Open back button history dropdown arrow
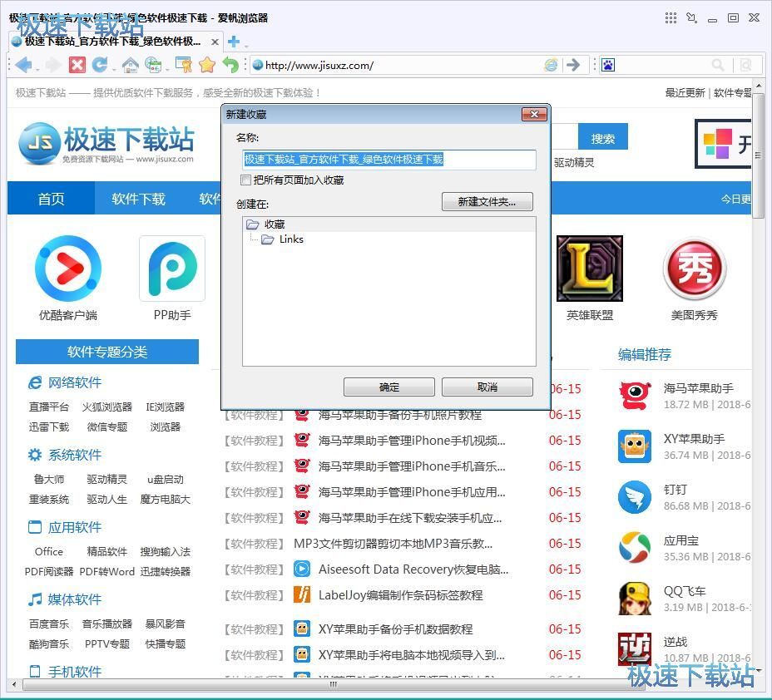This screenshot has width=772, height=700. (x=37, y=69)
